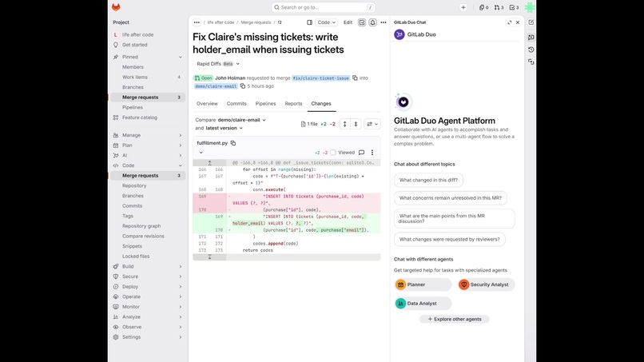Maximize the GitLab Duo Chat panel

click(509, 22)
